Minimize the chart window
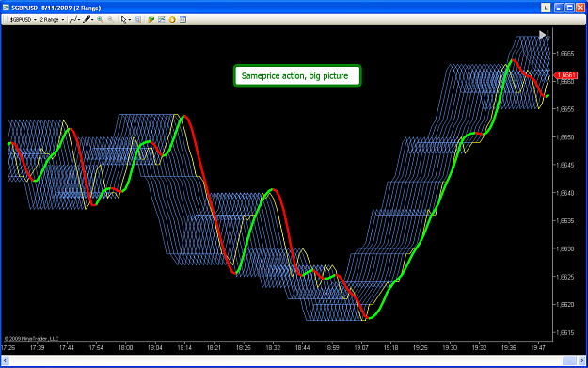588x368 pixels. 559,8
